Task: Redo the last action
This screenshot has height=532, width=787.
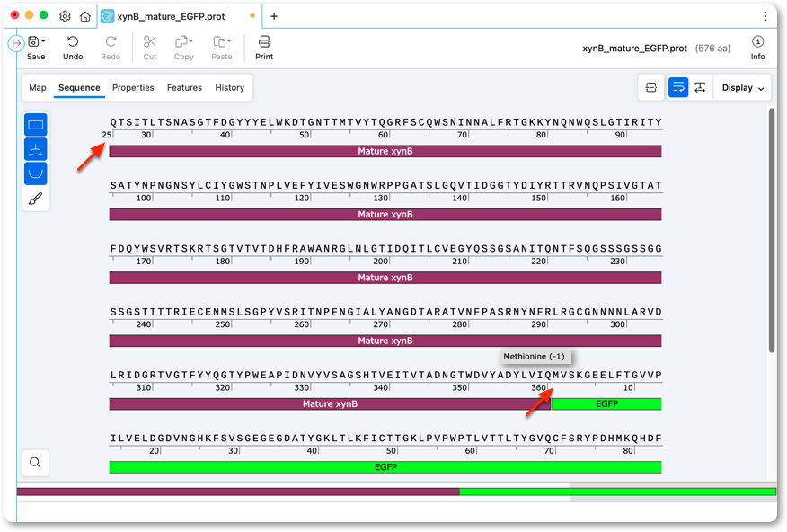Action: coord(111,49)
